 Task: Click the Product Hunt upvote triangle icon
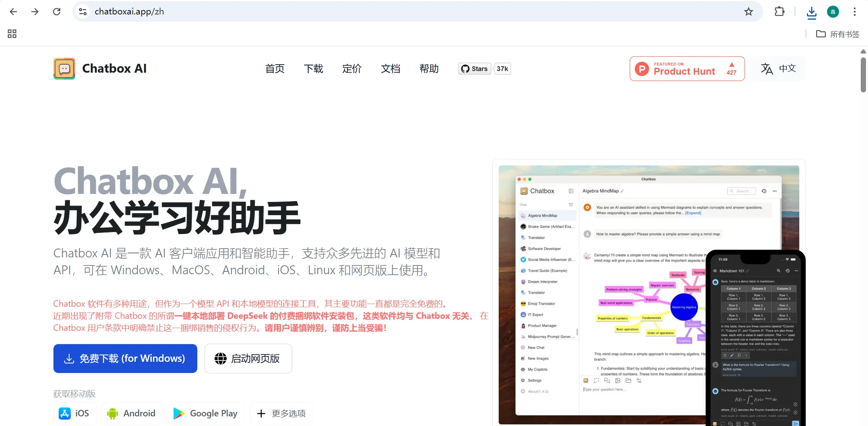pos(732,65)
